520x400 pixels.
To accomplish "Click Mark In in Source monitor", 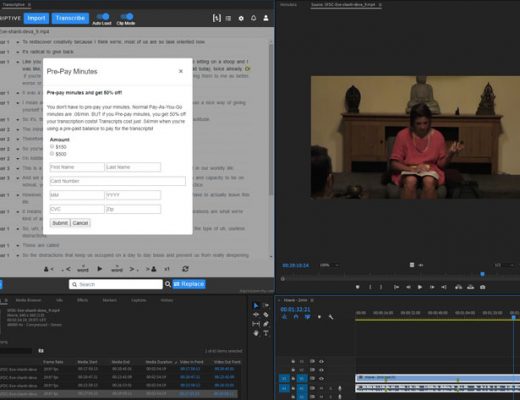I will coord(370,287).
